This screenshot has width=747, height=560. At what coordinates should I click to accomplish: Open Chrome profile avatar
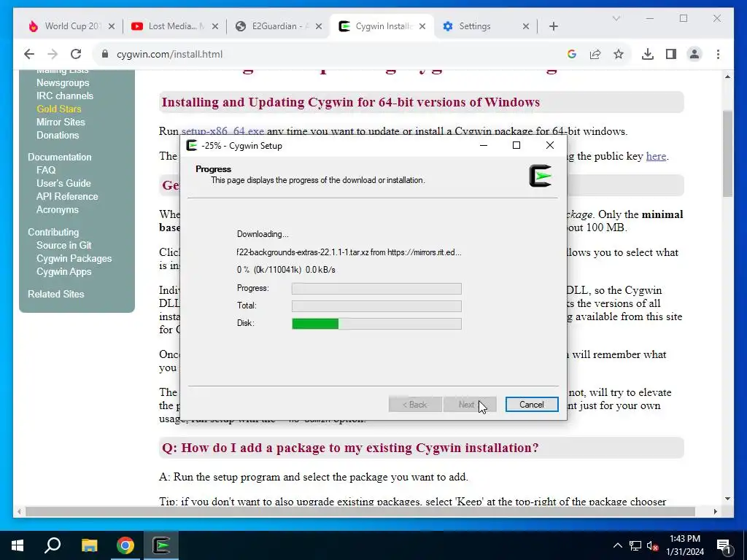click(x=694, y=54)
